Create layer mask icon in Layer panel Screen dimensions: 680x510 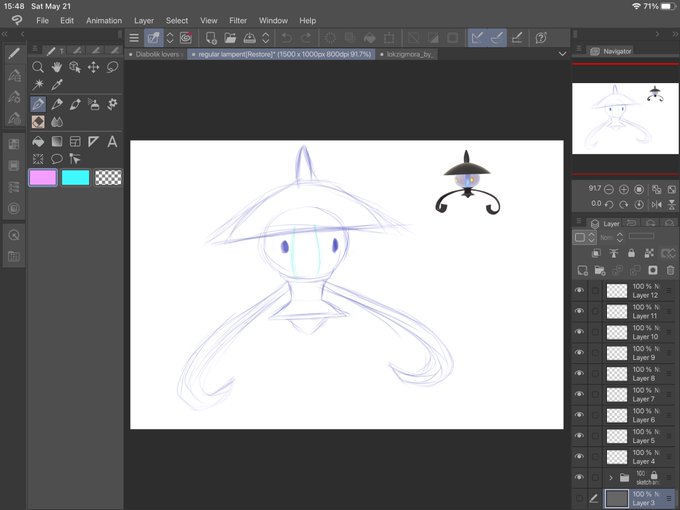click(653, 270)
